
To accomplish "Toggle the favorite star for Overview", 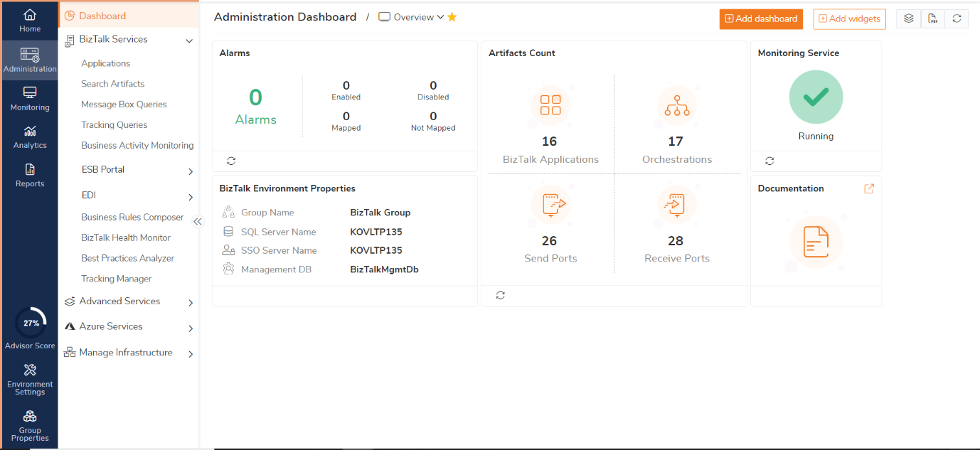I will click(452, 17).
